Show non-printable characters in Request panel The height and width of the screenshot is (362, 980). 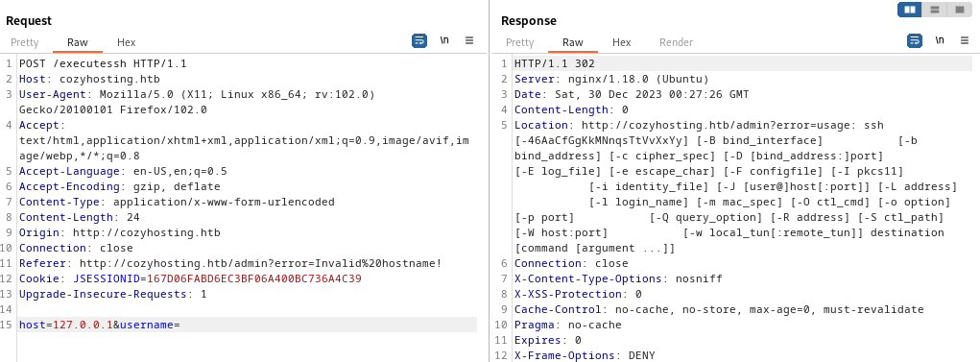coord(444,40)
